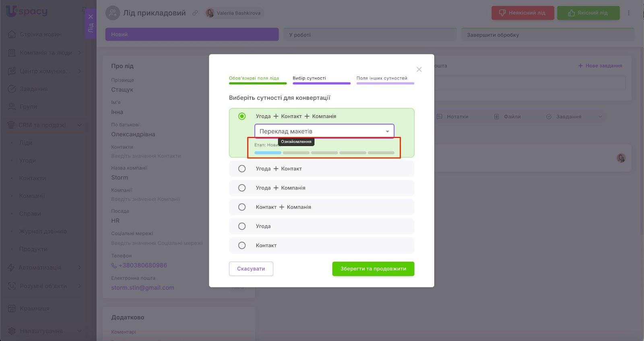Copy lead link via chain icon
This screenshot has height=341, width=644.
[195, 13]
